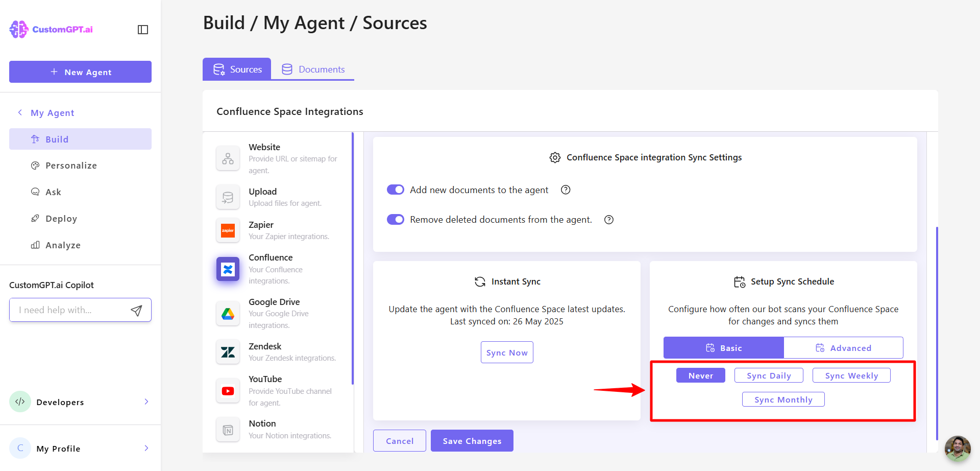
Task: Click the Documents tab database icon
Action: (x=287, y=69)
